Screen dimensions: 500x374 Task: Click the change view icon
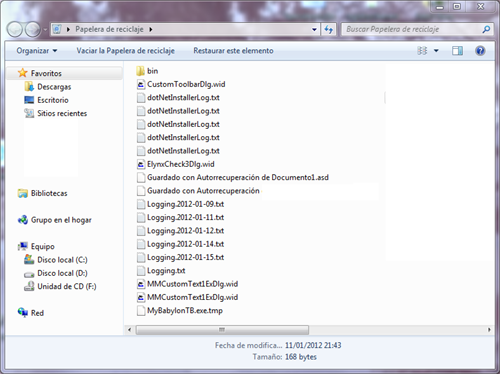pyautogui.click(x=422, y=51)
